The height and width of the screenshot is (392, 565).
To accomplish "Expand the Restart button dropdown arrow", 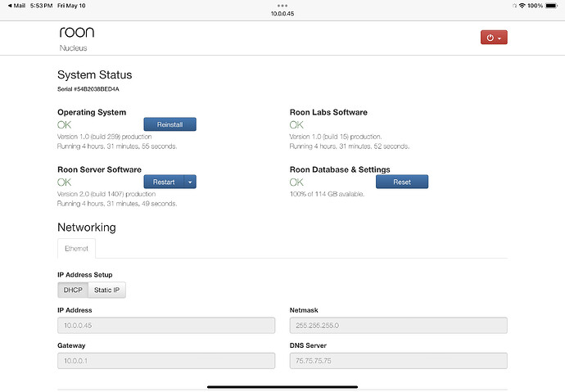I will click(x=190, y=182).
